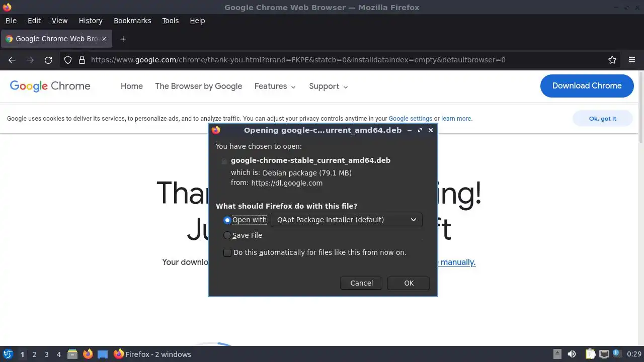Click the Firefox - 2 windows taskbar entry
The image size is (644, 362).
(x=152, y=354)
